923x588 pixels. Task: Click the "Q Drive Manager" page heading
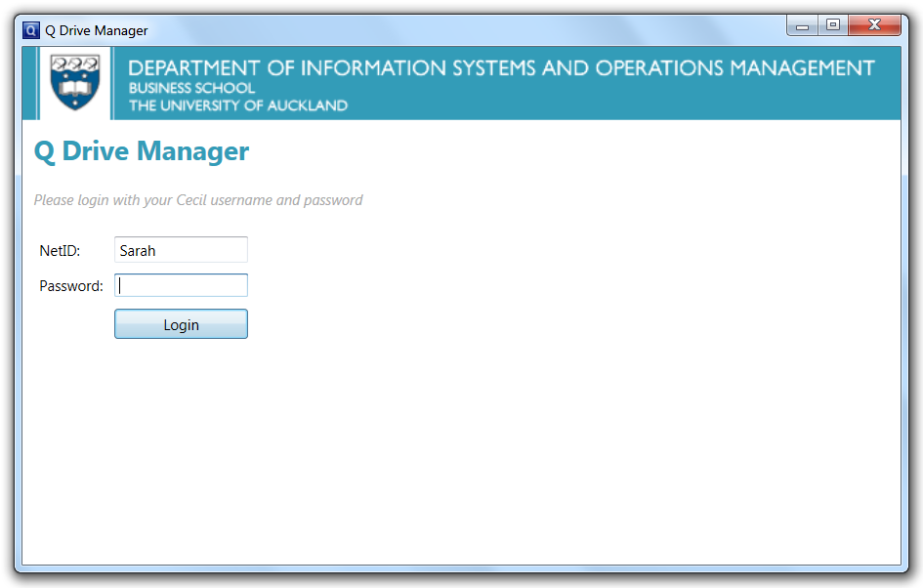[x=142, y=151]
